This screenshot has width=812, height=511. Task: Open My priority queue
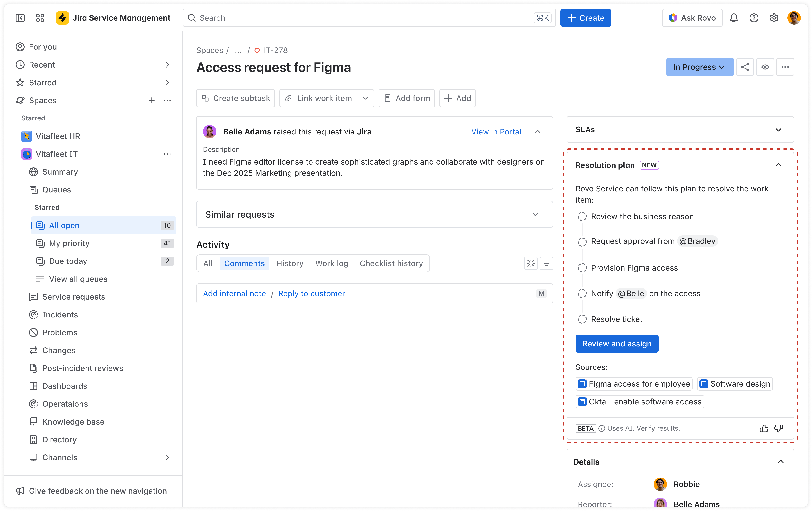pyautogui.click(x=104, y=243)
